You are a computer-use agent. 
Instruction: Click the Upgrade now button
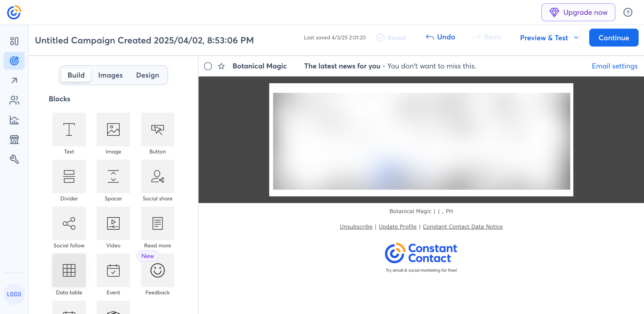[x=578, y=12]
